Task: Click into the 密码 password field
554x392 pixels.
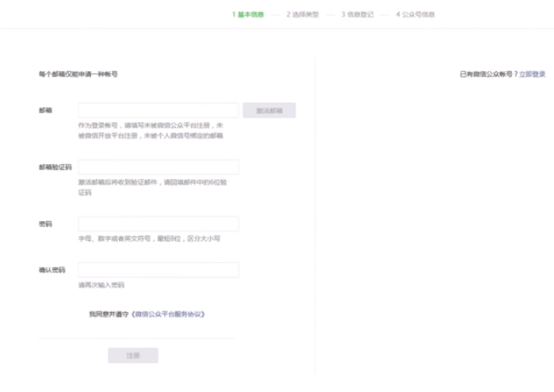Action: [x=158, y=224]
